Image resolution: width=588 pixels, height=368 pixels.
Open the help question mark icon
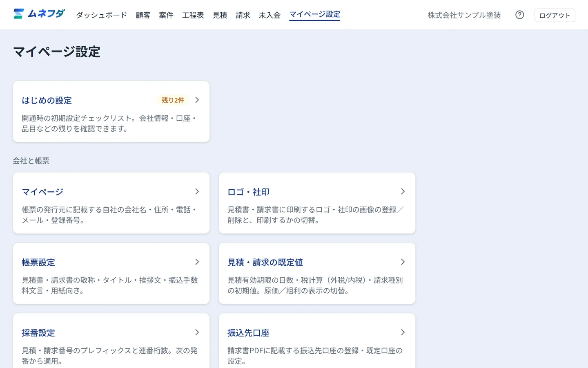(x=520, y=15)
